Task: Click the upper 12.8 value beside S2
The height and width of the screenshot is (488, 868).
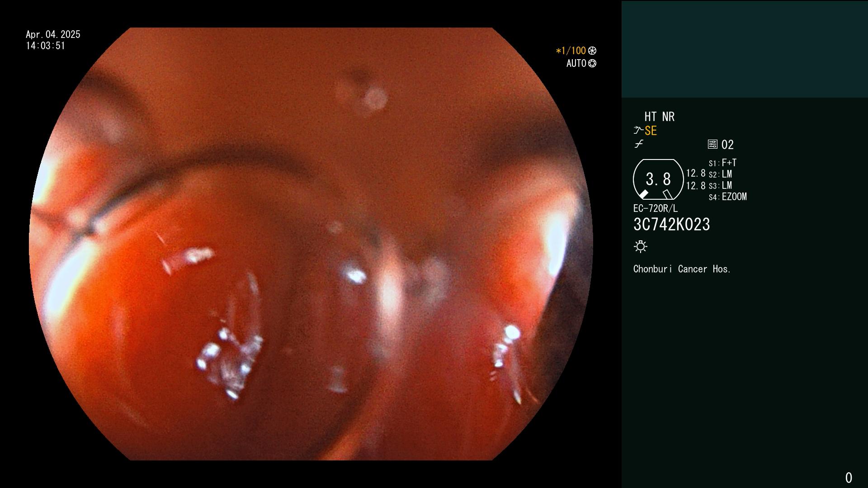Action: [696, 173]
